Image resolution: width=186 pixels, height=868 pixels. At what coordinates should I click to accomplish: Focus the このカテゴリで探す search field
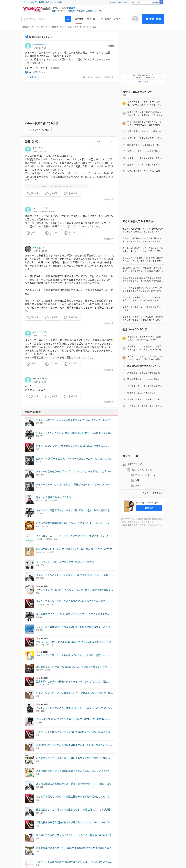(43, 19)
